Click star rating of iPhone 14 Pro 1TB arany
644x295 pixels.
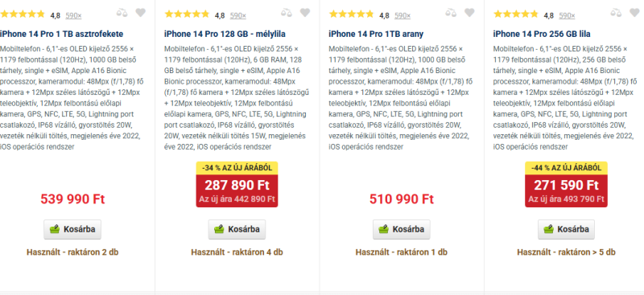point(351,14)
